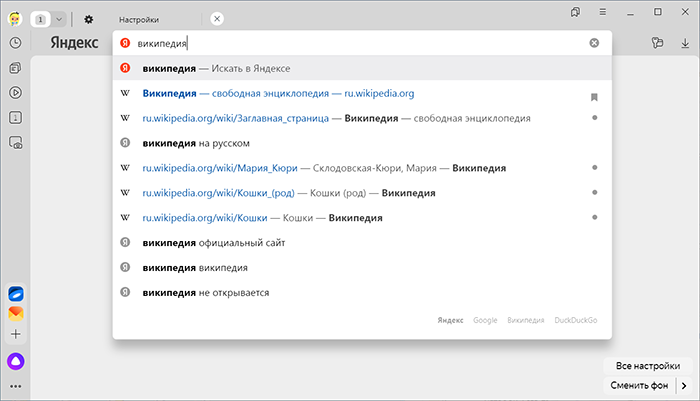Open Все настройки button
Screen dimensions: 700x401
coord(648,366)
